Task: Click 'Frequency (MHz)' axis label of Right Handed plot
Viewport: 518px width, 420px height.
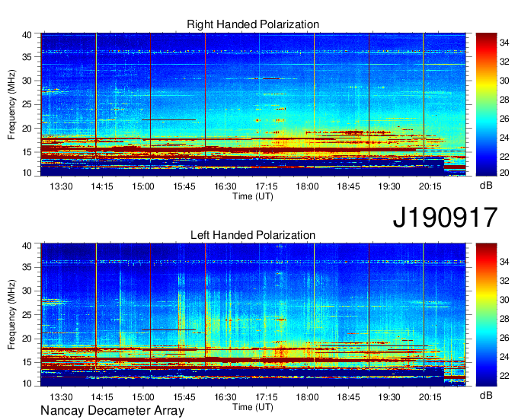Action: tap(11, 104)
